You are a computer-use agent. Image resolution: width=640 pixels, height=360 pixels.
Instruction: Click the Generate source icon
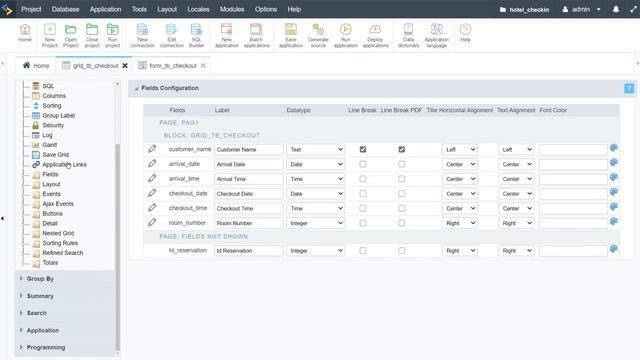pos(318,36)
